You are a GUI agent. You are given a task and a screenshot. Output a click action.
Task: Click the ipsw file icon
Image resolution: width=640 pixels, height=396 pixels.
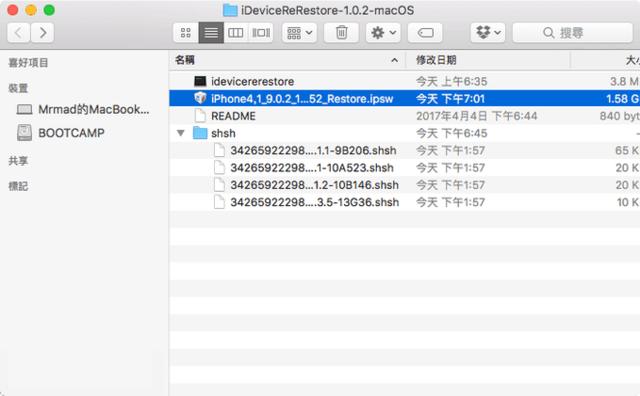(200, 98)
